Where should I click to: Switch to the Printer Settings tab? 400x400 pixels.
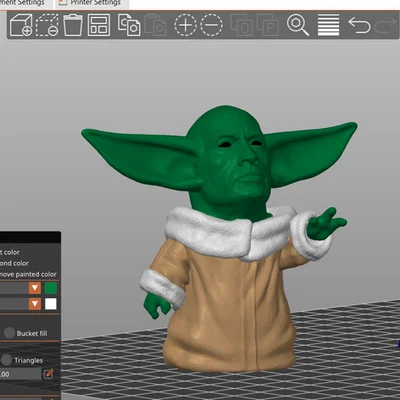91,3
